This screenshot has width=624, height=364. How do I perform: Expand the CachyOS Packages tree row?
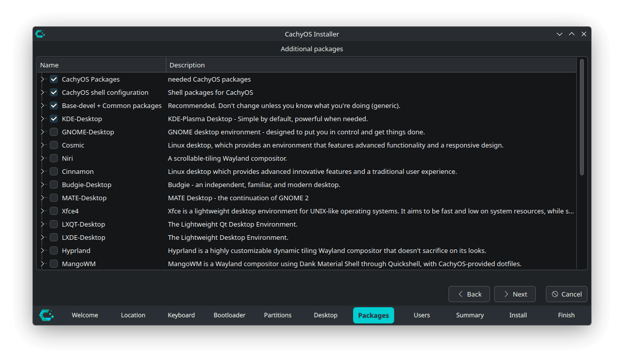[43, 79]
